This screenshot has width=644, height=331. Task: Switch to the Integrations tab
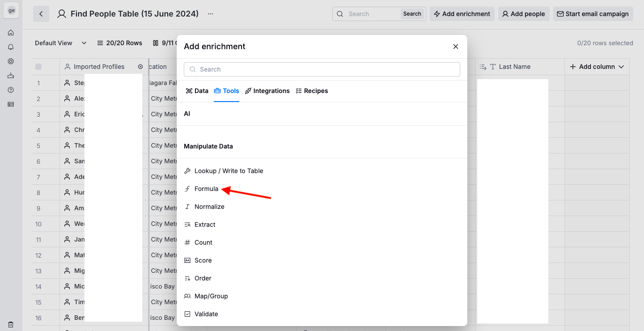point(267,91)
